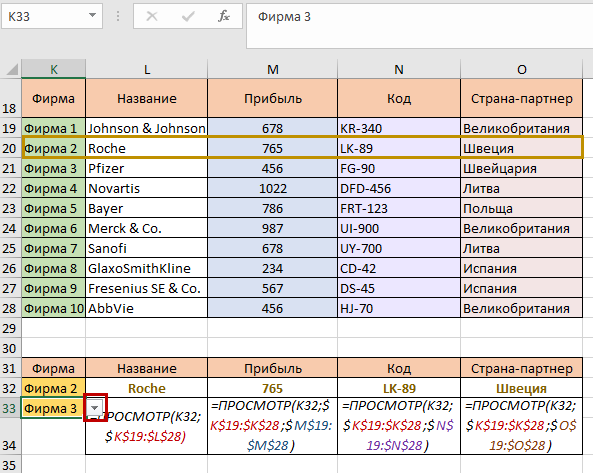Image resolution: width=593 pixels, height=473 pixels.
Task: Click the 765 result in row 32
Action: pos(272,388)
